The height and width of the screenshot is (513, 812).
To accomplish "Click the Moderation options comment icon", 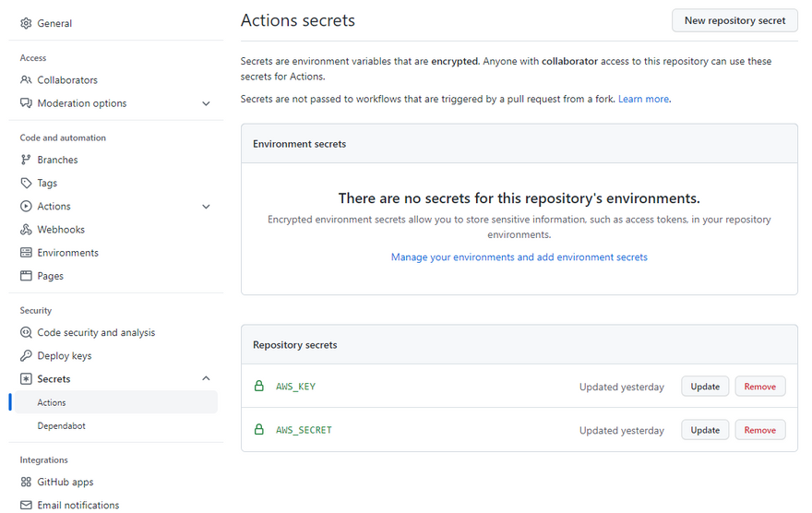I will tap(26, 103).
